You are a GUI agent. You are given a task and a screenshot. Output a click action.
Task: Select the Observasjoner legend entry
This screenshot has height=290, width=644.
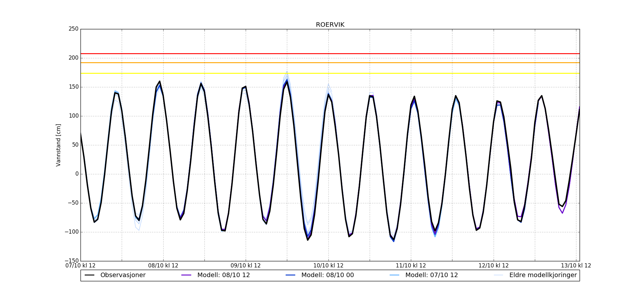click(x=123, y=275)
